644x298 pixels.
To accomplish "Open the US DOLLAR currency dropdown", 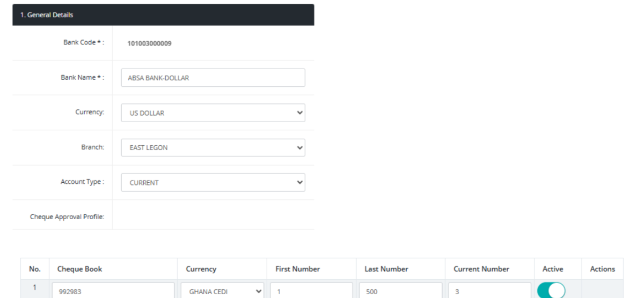I will (x=213, y=113).
